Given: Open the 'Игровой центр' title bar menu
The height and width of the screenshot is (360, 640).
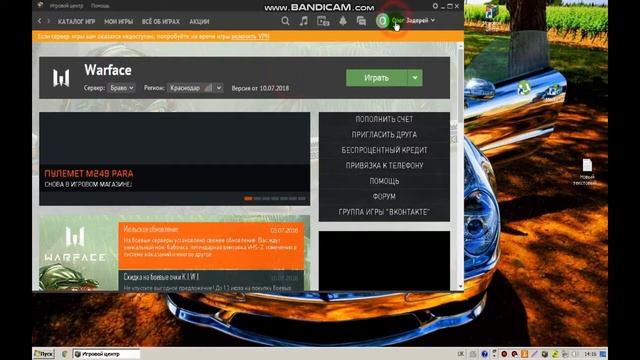Looking at the screenshot, I should (66, 6).
